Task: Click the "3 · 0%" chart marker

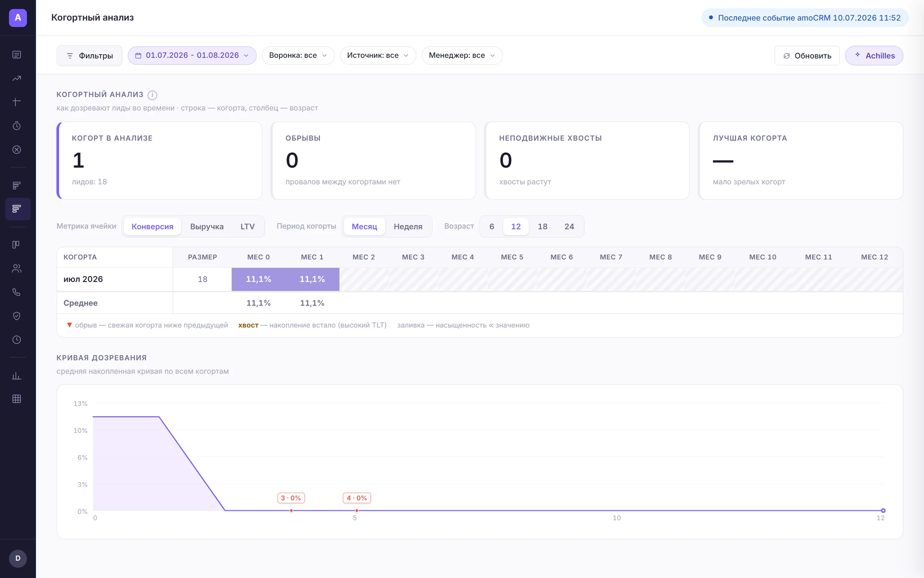Action: (291, 498)
